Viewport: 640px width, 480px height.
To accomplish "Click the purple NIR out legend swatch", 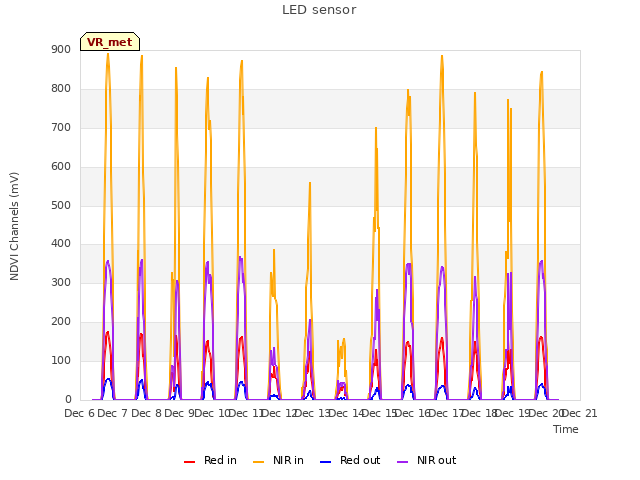I will (x=402, y=462).
